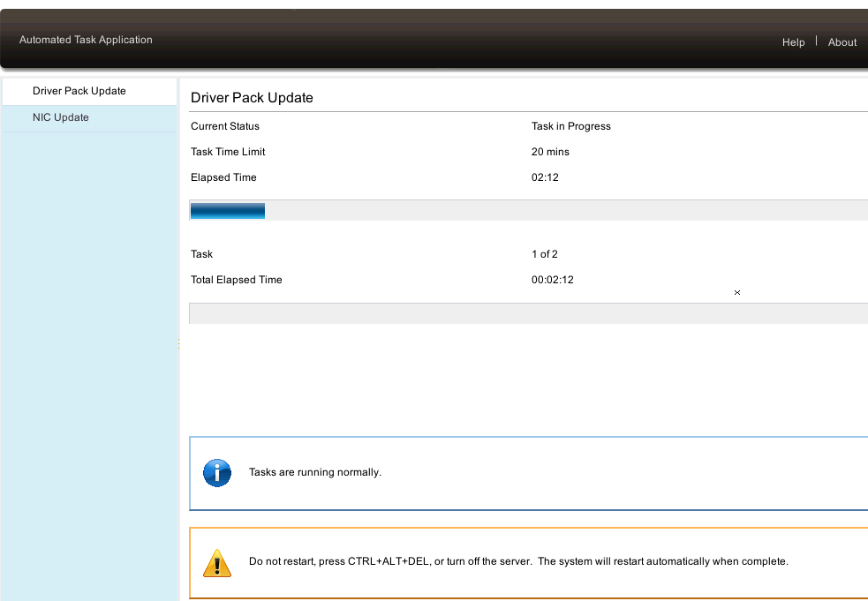The width and height of the screenshot is (868, 601).
Task: Select Driver Pack Update in the sidebar
Action: click(79, 91)
